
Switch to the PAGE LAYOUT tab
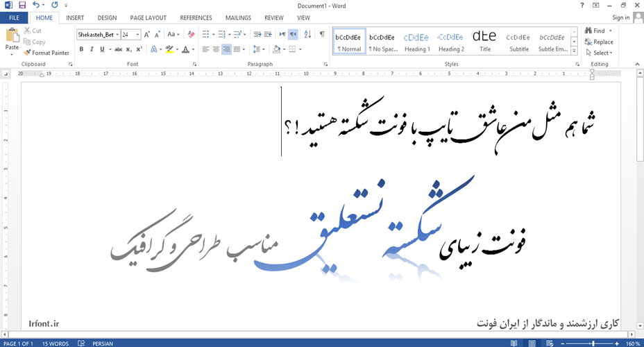click(x=148, y=18)
